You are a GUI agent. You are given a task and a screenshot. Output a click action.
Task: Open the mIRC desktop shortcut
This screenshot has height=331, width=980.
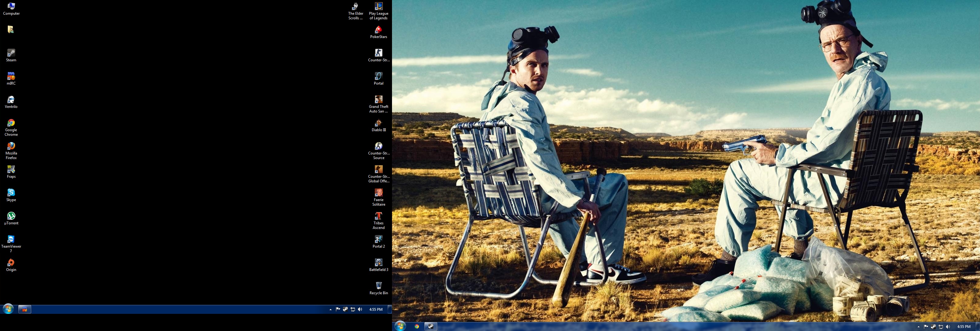pyautogui.click(x=11, y=78)
